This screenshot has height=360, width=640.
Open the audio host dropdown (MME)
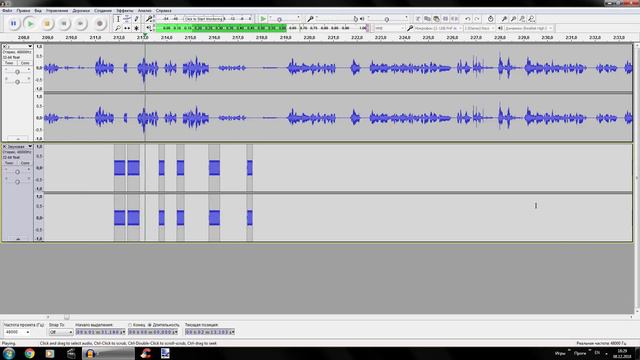point(389,28)
